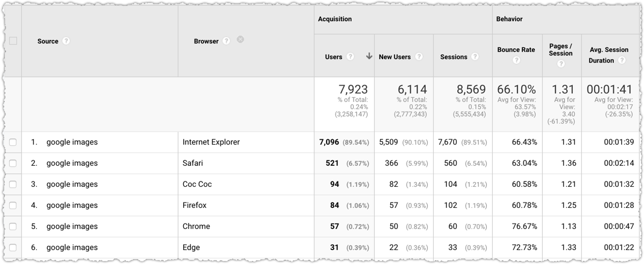The height and width of the screenshot is (264, 644).
Task: Click Internet Explorer sessions 7,670
Action: coord(447,142)
